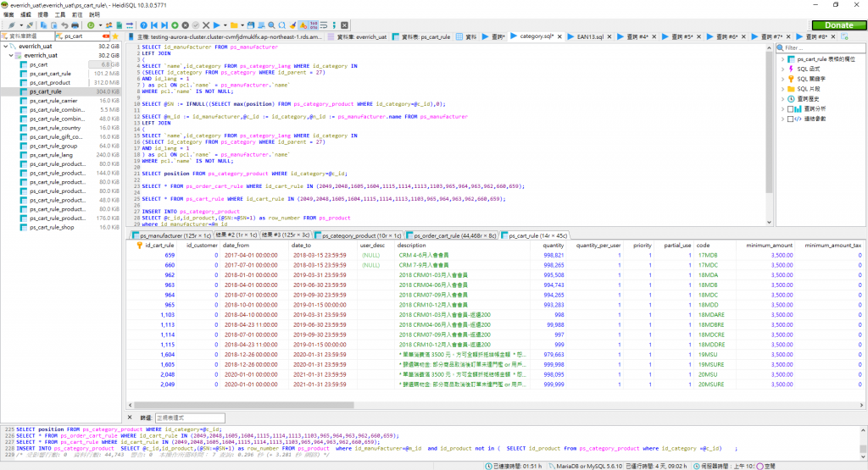Image resolution: width=868 pixels, height=470 pixels.
Task: Close the result filter bar with X
Action: 130,417
